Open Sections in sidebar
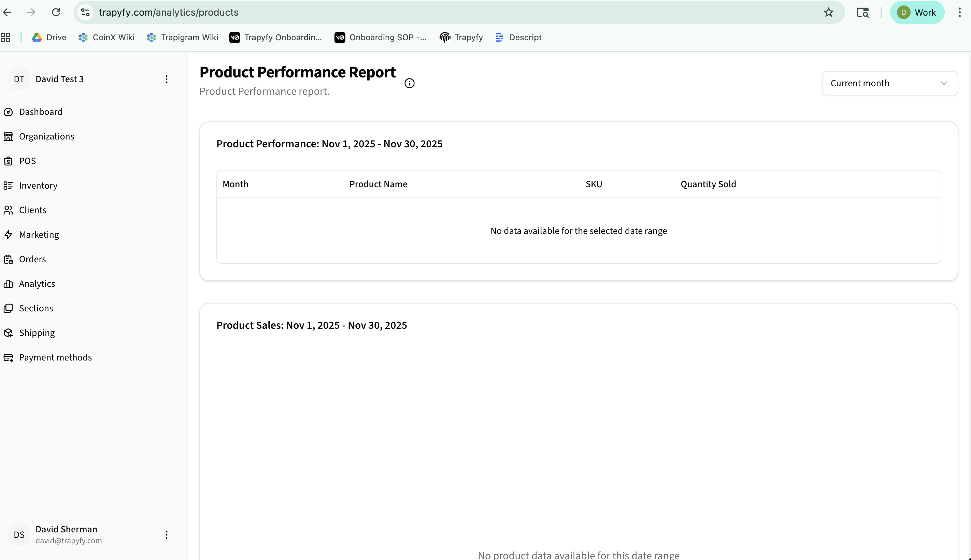The image size is (971, 560). (x=36, y=308)
